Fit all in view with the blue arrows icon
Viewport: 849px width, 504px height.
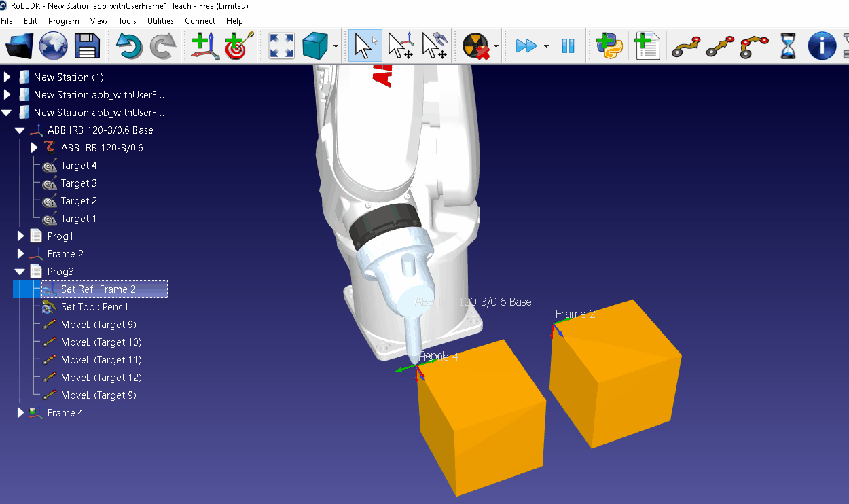point(281,46)
